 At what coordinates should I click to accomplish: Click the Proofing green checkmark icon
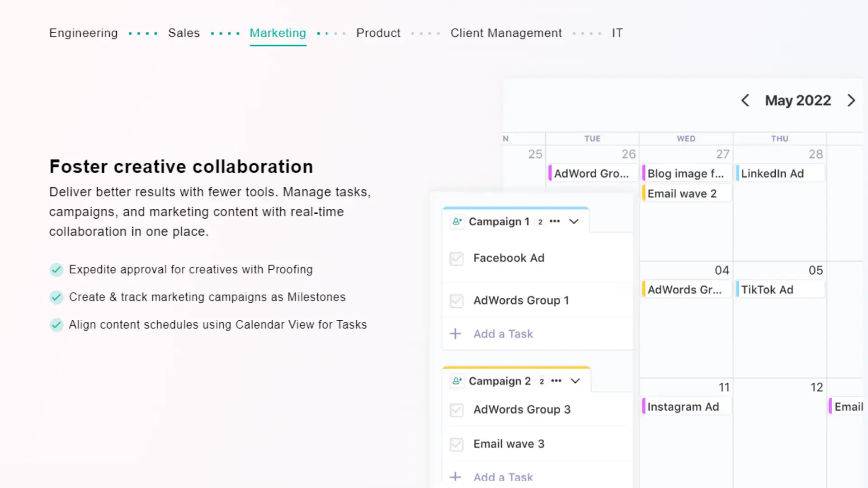point(57,270)
